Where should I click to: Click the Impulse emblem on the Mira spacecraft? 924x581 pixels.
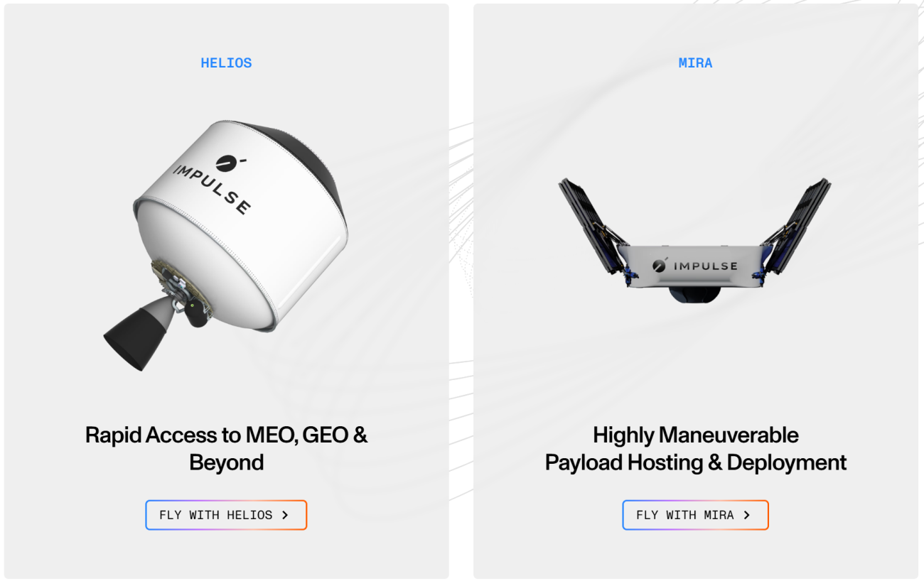point(660,266)
